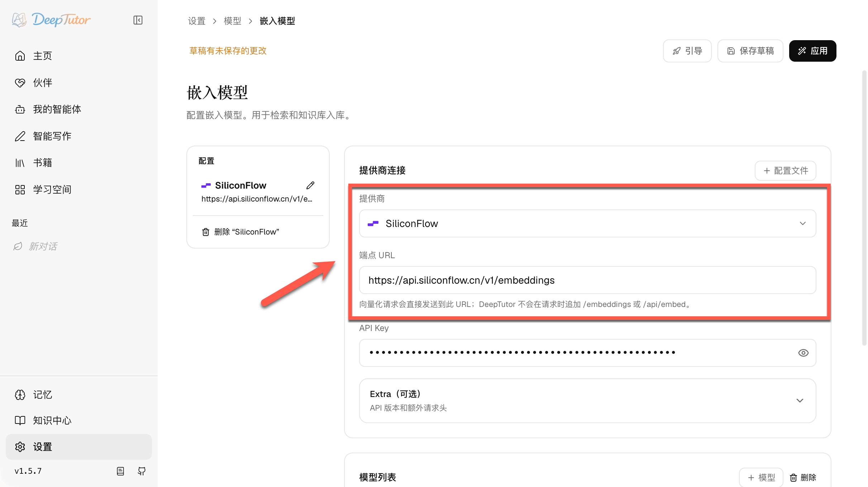Add a new 配置文件 profile
This screenshot has width=868, height=487.
785,171
